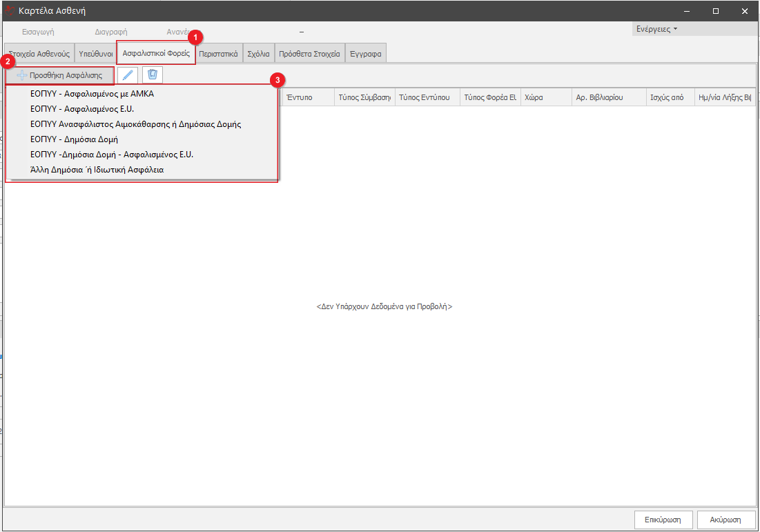Image resolution: width=760 pixels, height=532 pixels.
Task: Open the Ενέργειες dropdown menu
Action: [656, 29]
